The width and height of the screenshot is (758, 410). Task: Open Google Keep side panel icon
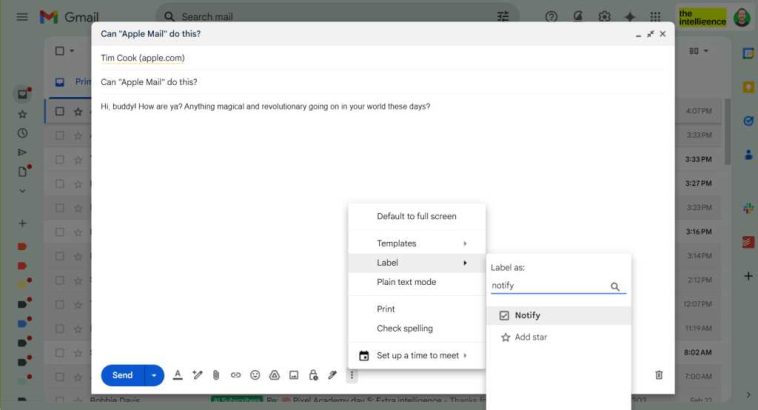point(748,87)
